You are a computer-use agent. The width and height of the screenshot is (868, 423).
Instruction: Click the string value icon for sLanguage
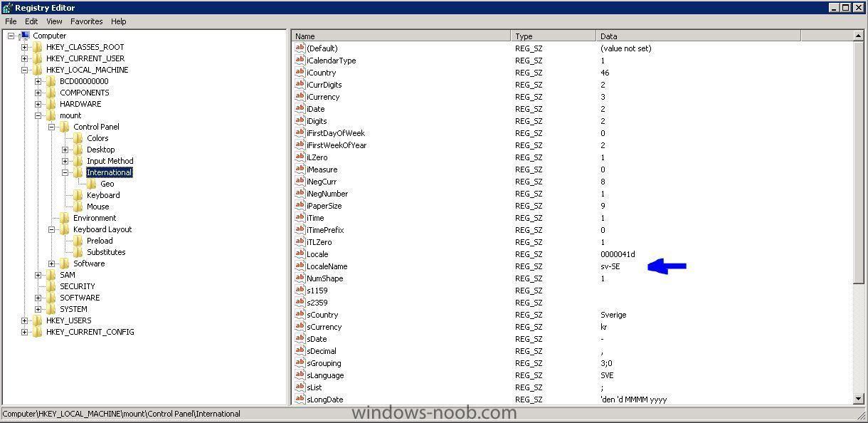300,375
